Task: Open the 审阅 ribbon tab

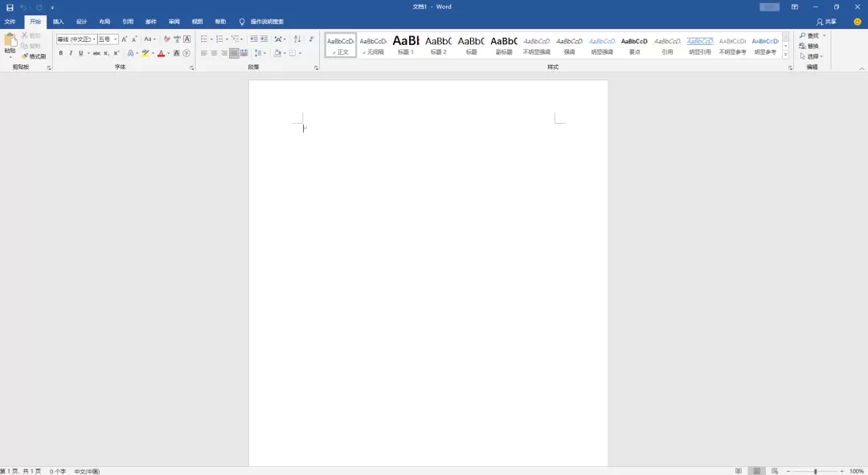Action: click(173, 22)
